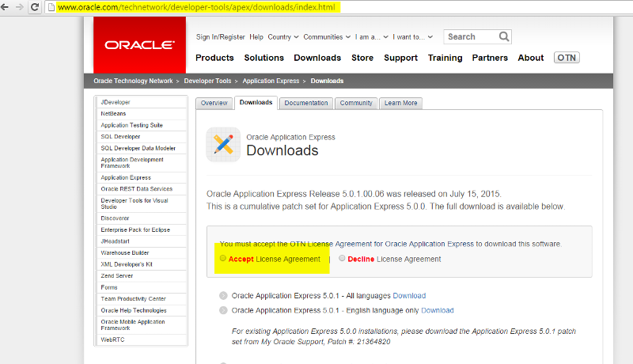Click the Help link

pyautogui.click(x=256, y=36)
